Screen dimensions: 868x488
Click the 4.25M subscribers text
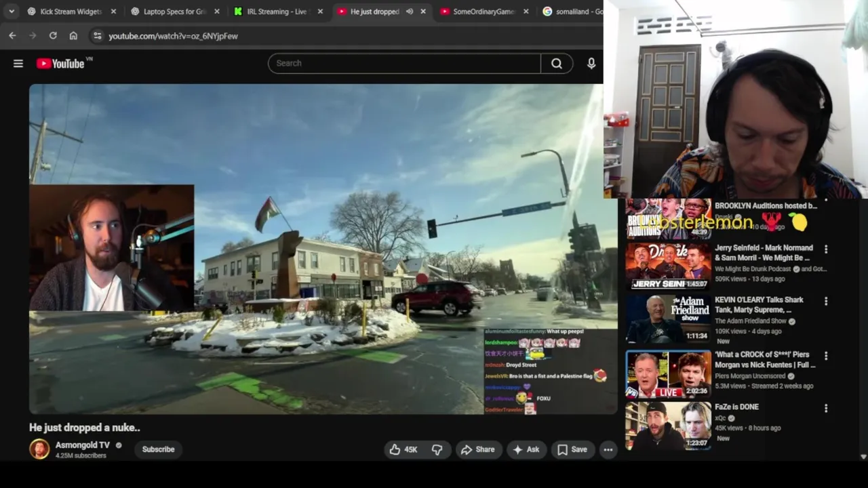pyautogui.click(x=81, y=455)
